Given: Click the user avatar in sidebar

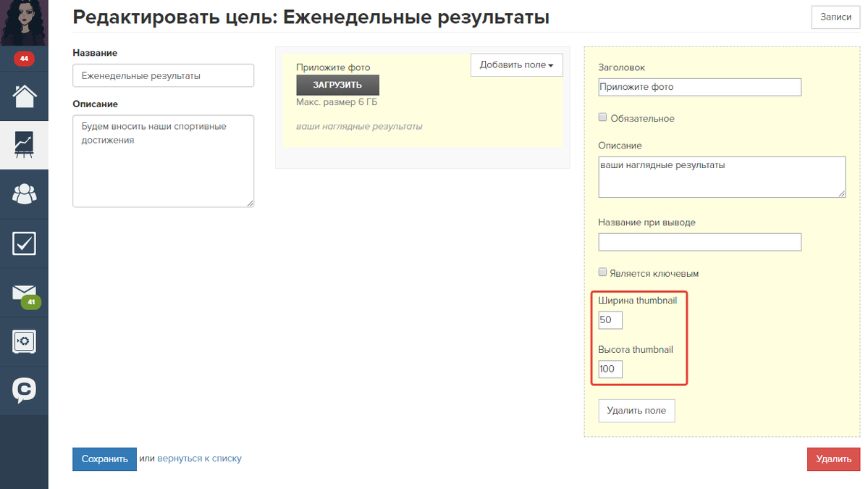Looking at the screenshot, I should (x=24, y=23).
